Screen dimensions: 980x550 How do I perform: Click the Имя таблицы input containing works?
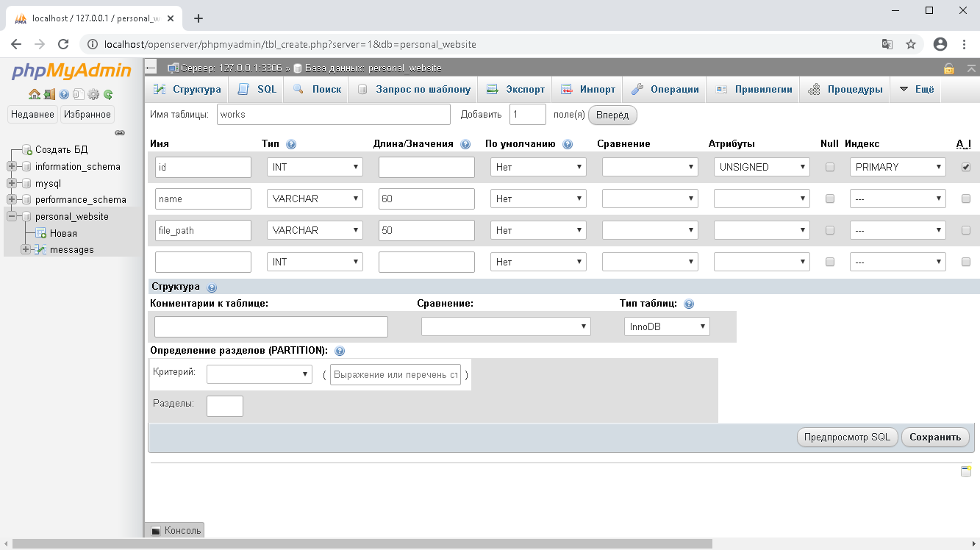pos(332,114)
